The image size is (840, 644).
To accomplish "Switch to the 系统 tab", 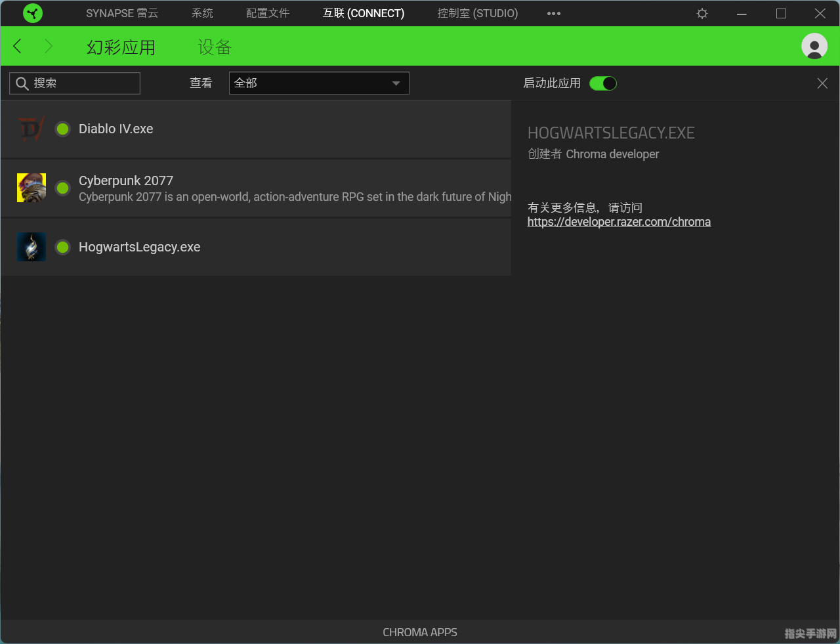I will pyautogui.click(x=202, y=13).
